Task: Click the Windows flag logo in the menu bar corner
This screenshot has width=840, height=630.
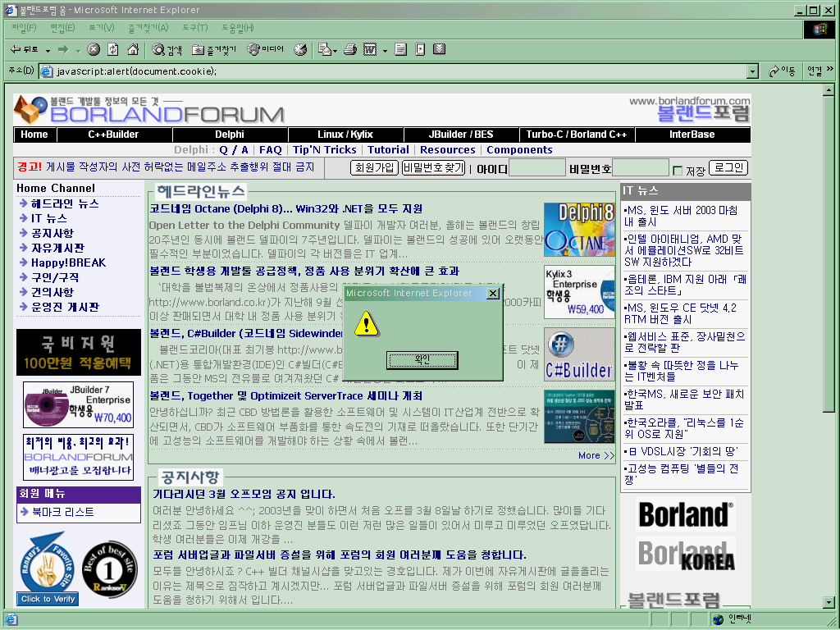Action: point(819,29)
